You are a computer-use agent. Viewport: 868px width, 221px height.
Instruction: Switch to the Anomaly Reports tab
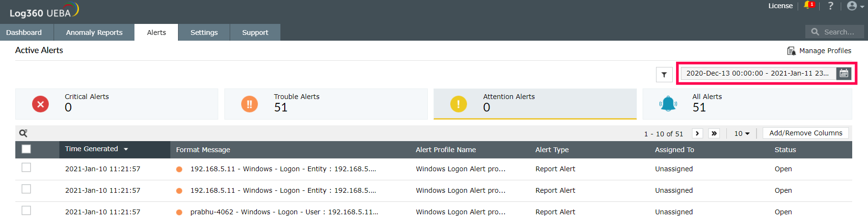coord(94,33)
